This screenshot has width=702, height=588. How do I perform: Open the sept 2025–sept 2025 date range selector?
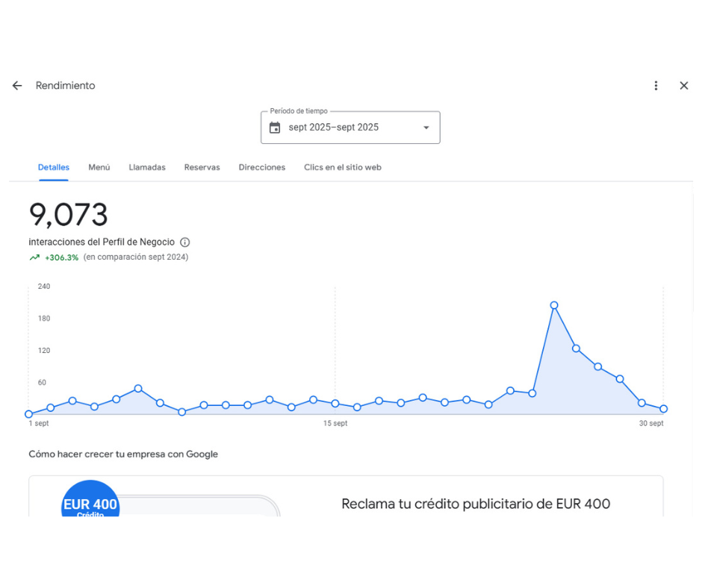pyautogui.click(x=334, y=128)
